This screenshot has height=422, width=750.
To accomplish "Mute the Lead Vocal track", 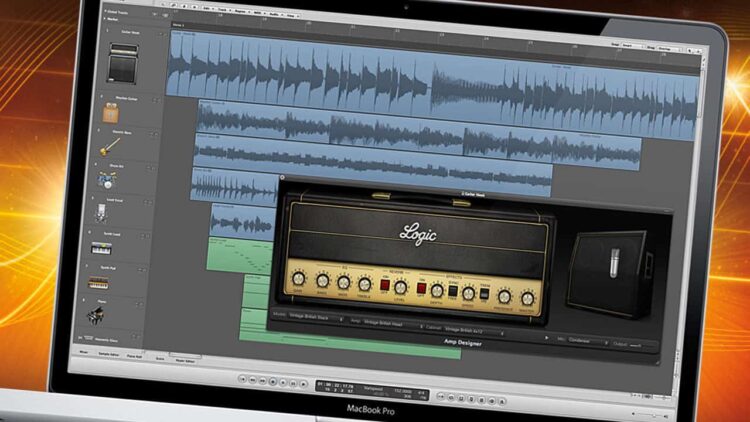I will (x=145, y=203).
